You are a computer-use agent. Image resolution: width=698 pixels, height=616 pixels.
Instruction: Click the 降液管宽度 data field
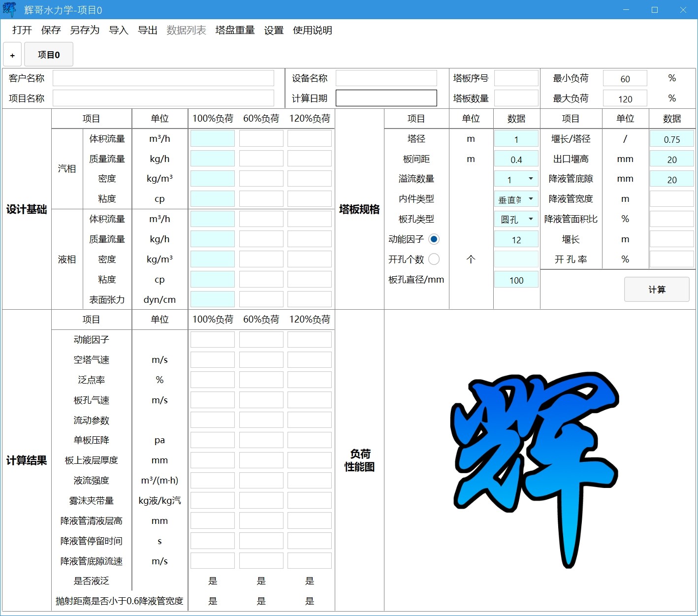(x=672, y=199)
